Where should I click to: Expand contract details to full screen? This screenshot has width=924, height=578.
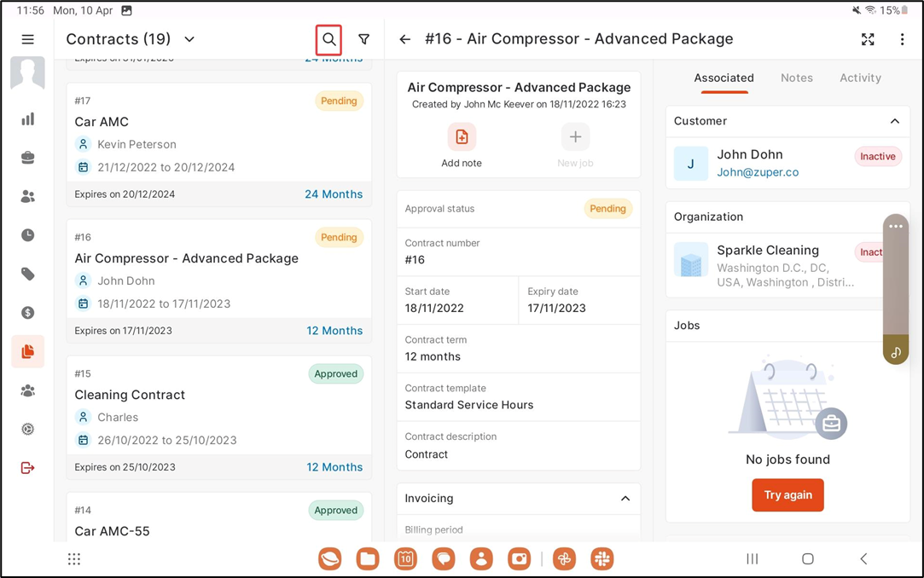click(868, 39)
